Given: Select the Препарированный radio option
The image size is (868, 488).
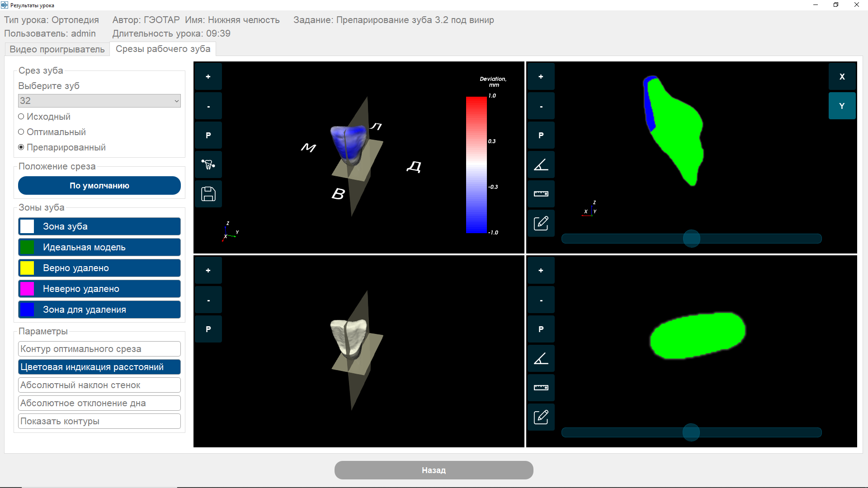Looking at the screenshot, I should (21, 147).
